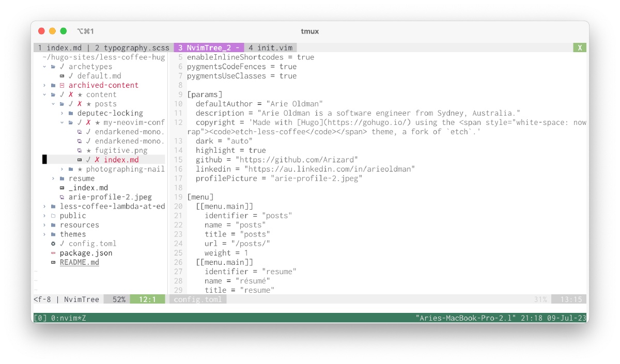Click the image icon beside arie-profile-2.jpeg
Viewport: 620px width, 364px height.
coord(62,197)
